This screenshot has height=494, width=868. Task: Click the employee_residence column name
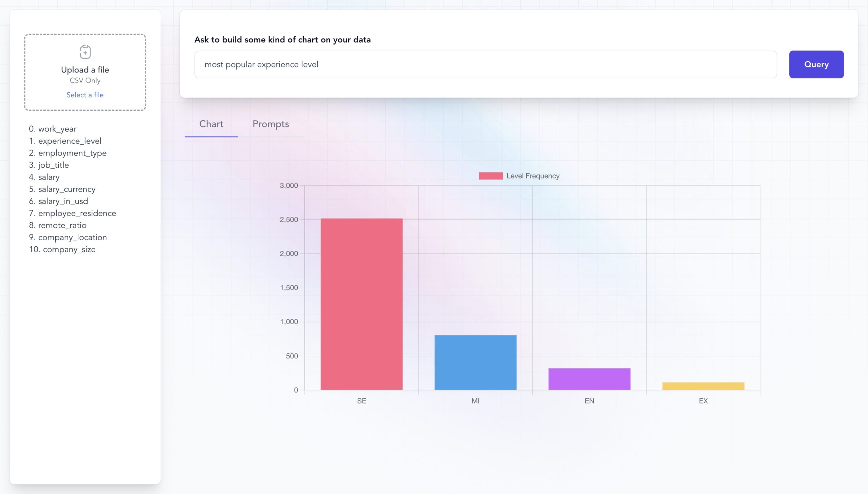tap(77, 213)
